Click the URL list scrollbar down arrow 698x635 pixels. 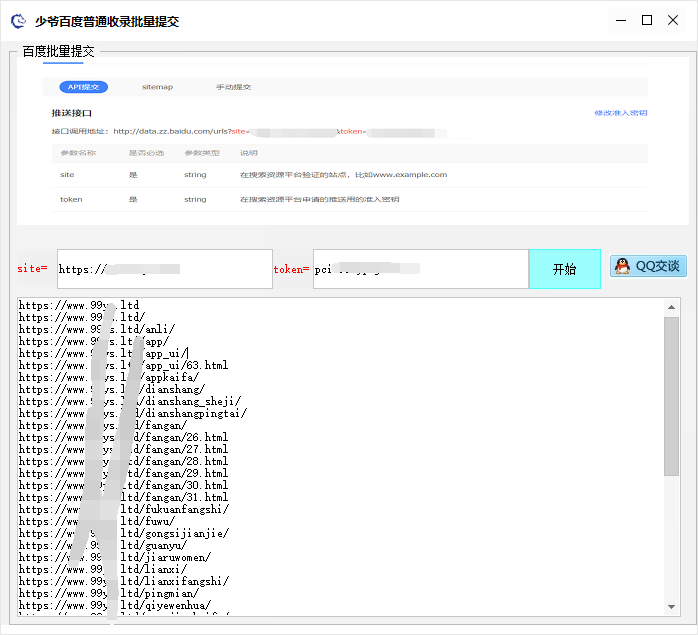pos(671,607)
